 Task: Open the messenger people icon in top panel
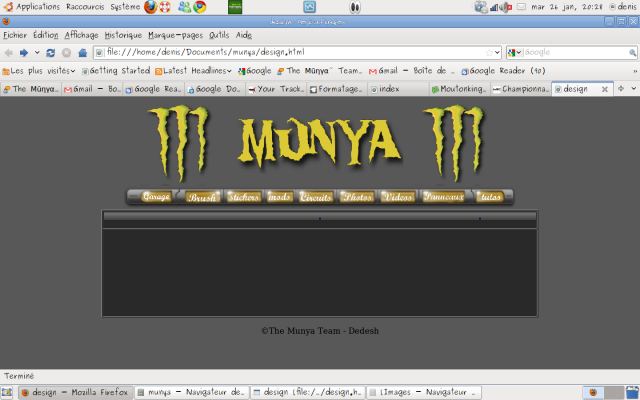tap(185, 7)
